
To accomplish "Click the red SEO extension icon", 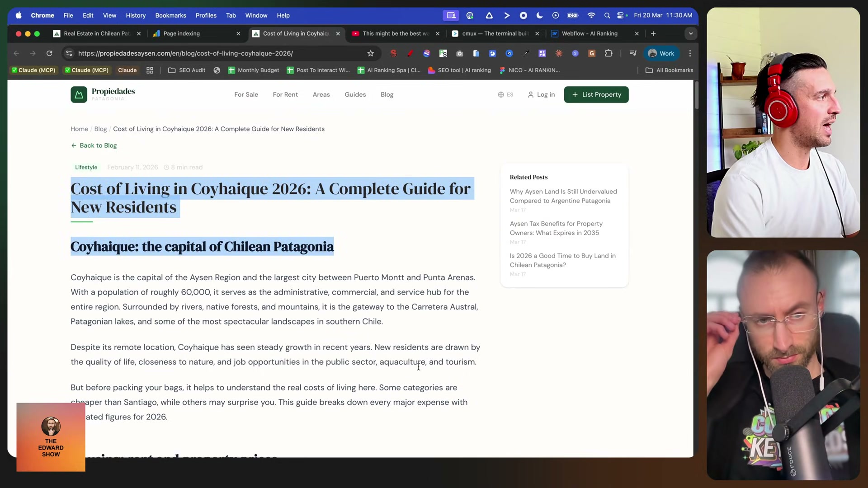I will pos(394,53).
